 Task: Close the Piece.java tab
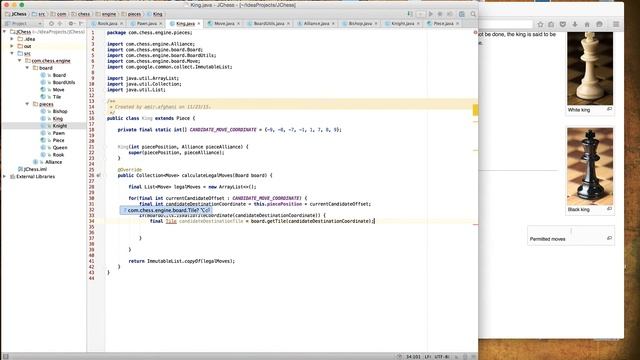tap(457, 24)
